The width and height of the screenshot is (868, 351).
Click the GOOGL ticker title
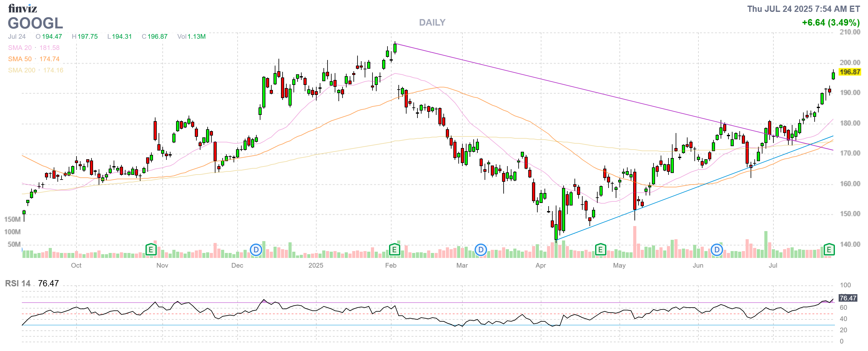(x=35, y=23)
